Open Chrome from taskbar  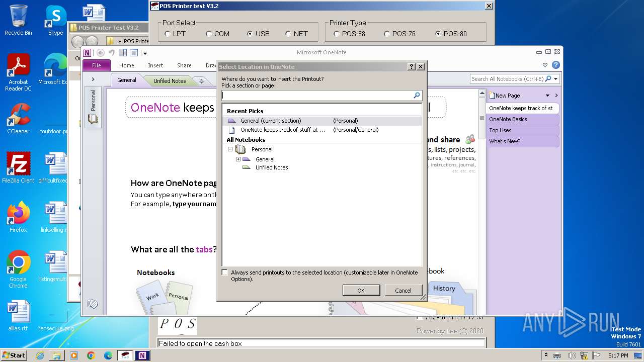(91, 355)
